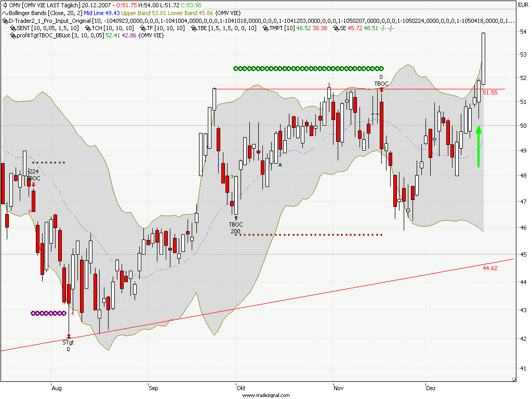The width and height of the screenshot is (532, 399).
Task: Open the www.tradesignal.com link
Action: tap(265, 395)
